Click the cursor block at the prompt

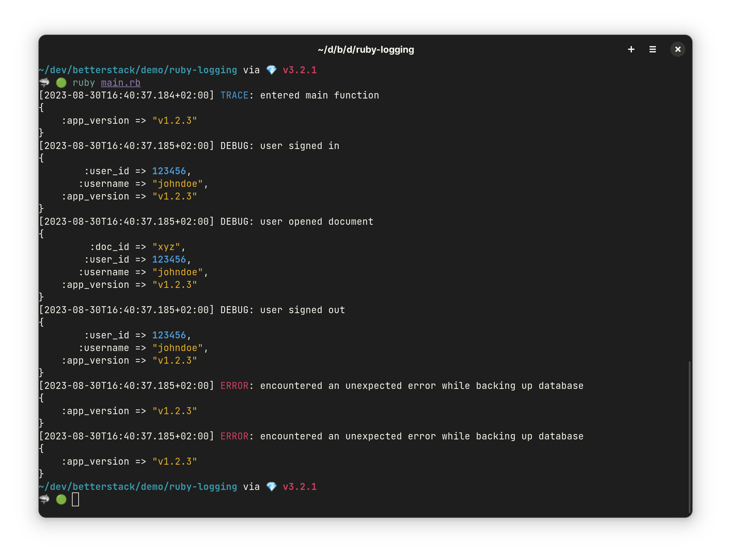click(75, 499)
